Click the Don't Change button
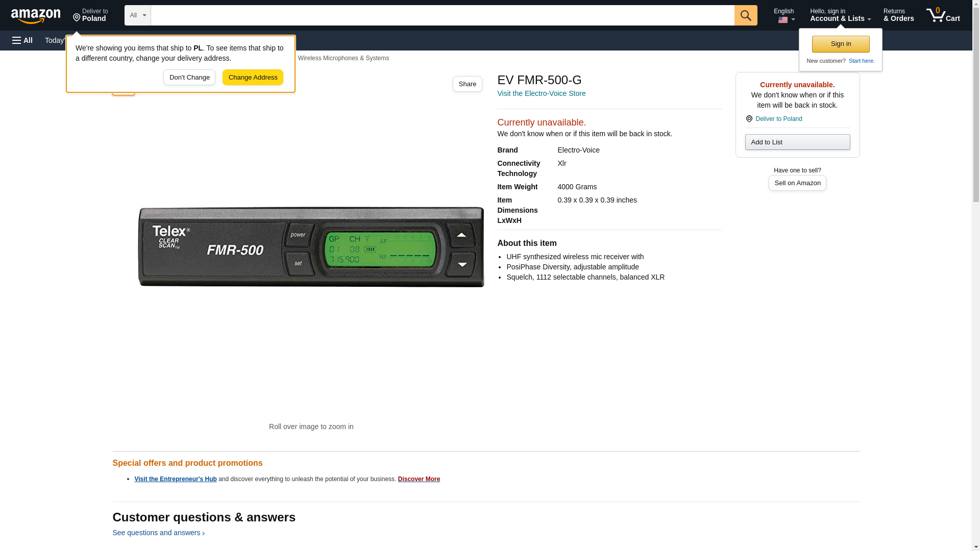The width and height of the screenshot is (980, 551). pyautogui.click(x=189, y=78)
